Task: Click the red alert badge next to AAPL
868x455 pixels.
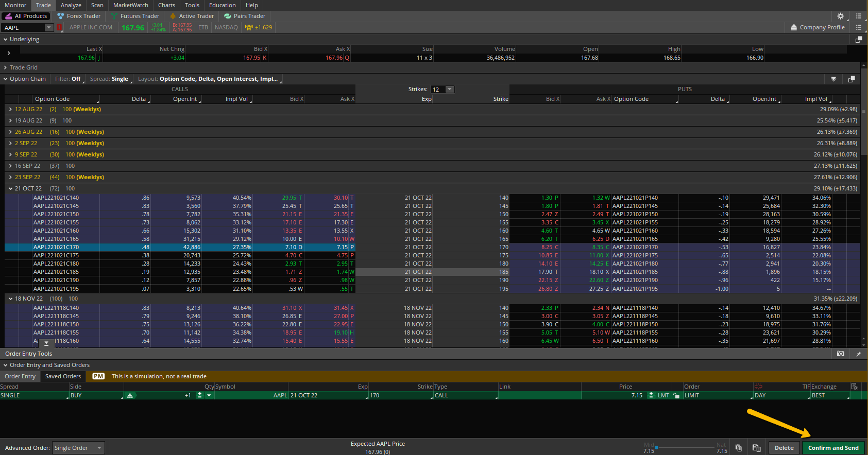Action: pyautogui.click(x=59, y=27)
